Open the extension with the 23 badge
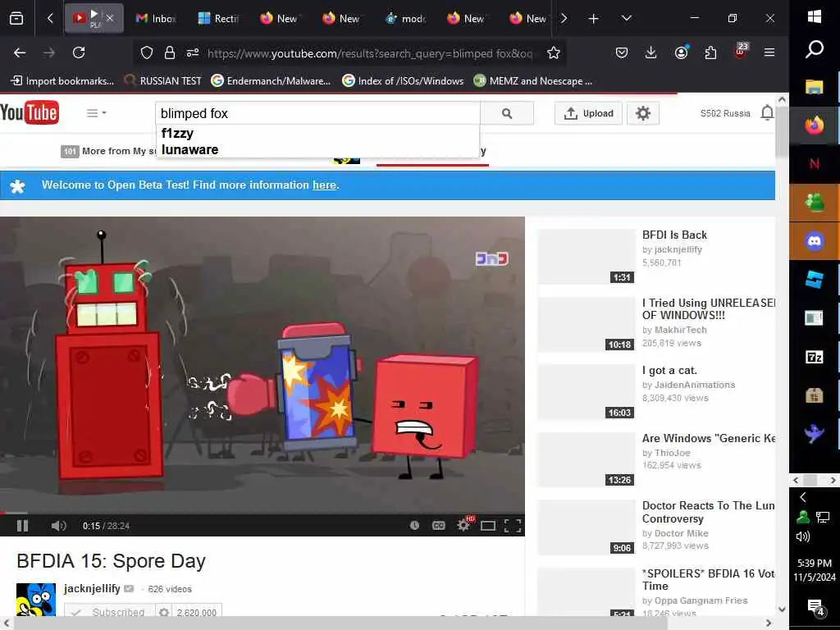This screenshot has height=630, width=840. pyautogui.click(x=741, y=52)
